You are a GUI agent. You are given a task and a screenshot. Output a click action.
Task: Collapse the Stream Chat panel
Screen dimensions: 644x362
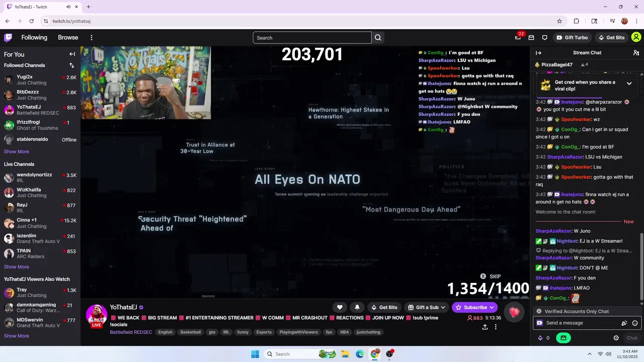pyautogui.click(x=538, y=53)
